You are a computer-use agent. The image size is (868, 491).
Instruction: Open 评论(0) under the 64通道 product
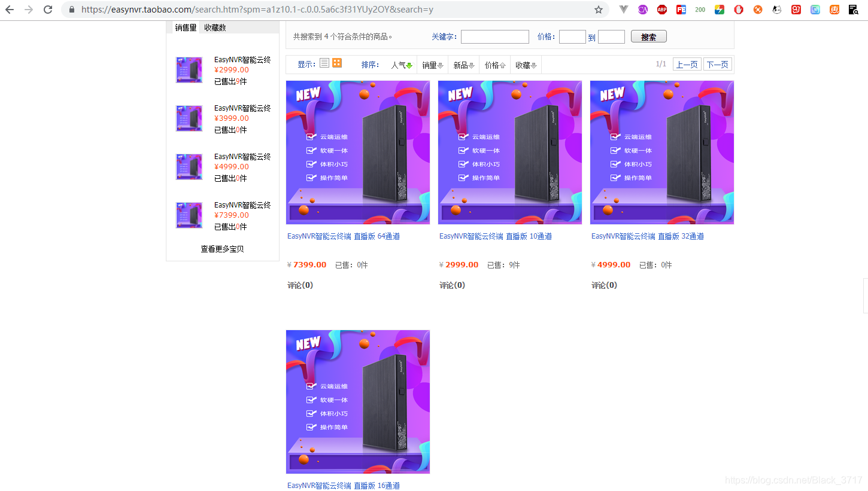300,285
